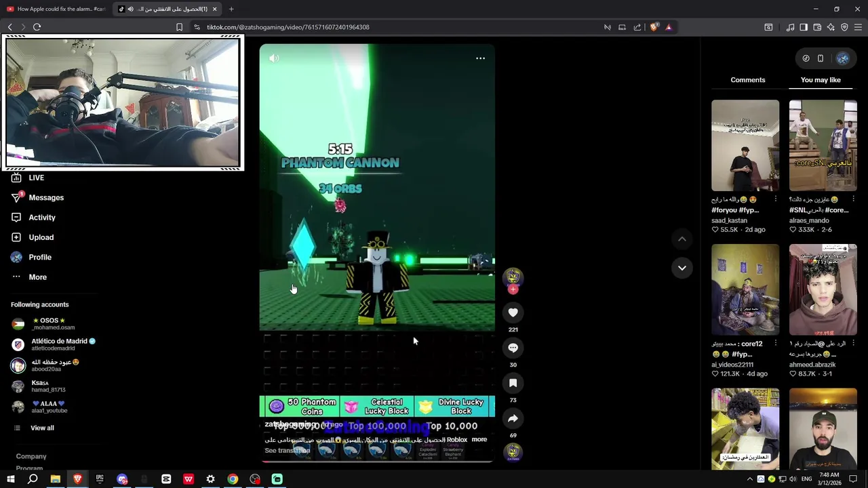Screen dimensions: 868x488
Task: Open the browser hamburger main menu
Action: 859,27
